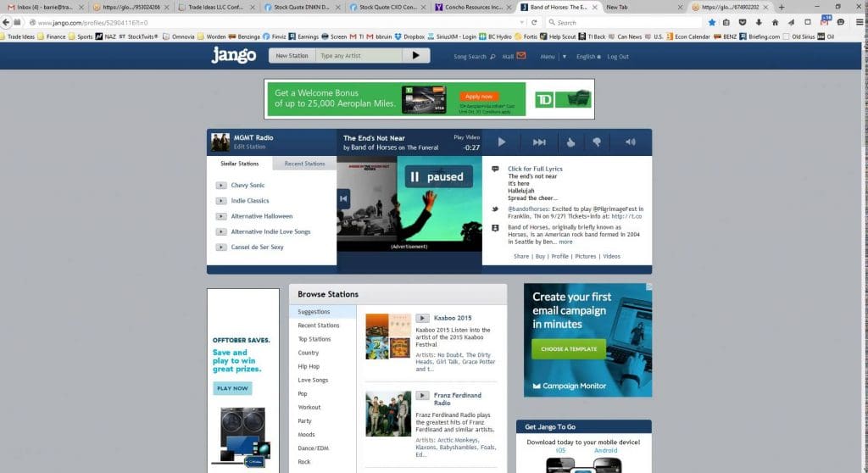Open Mail envelope icon in Jango header
Screen dimensions: 868x473
(x=521, y=55)
